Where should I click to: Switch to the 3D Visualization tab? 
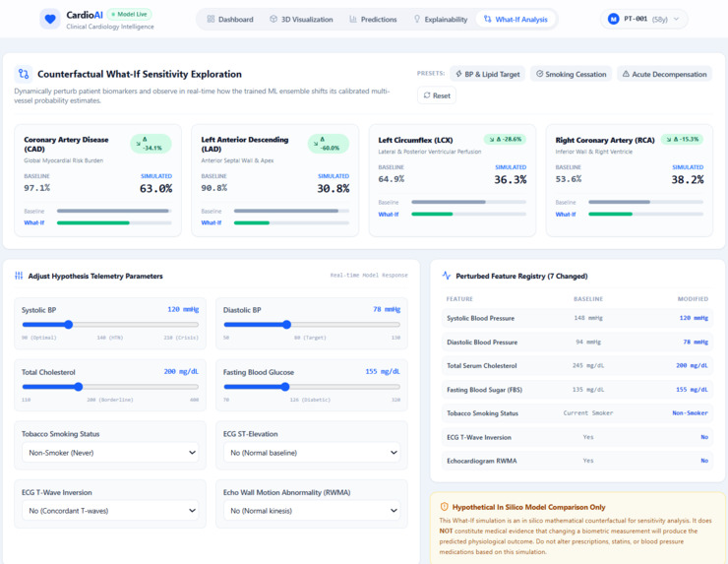pos(301,19)
